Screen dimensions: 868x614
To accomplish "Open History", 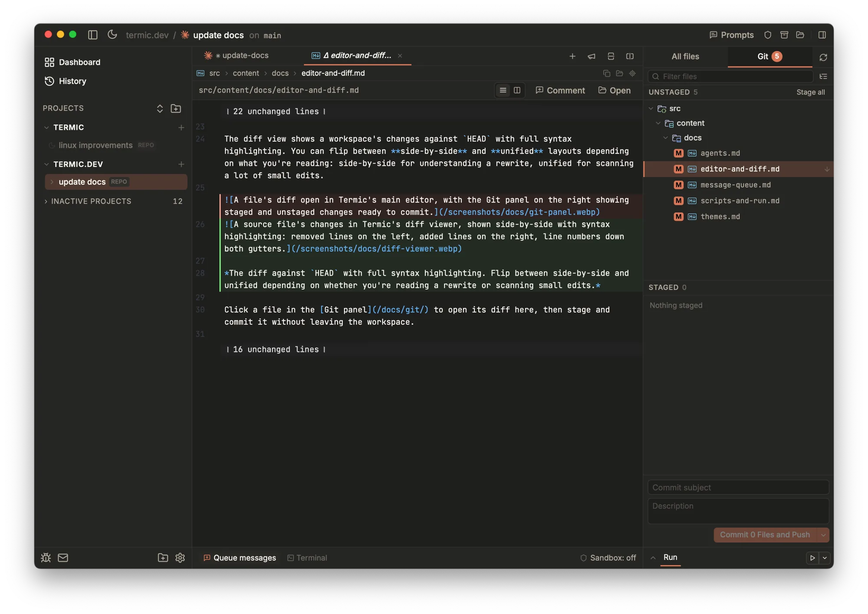I will pyautogui.click(x=66, y=81).
